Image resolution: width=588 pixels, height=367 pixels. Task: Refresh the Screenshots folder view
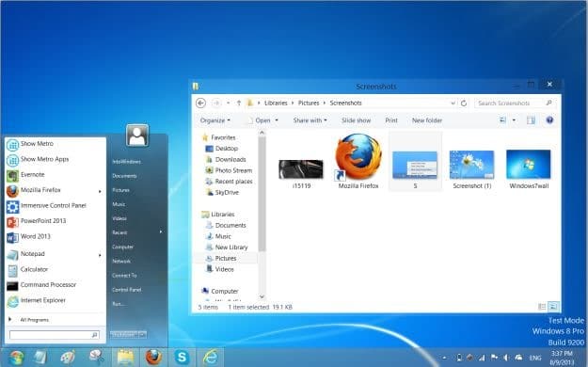[464, 103]
